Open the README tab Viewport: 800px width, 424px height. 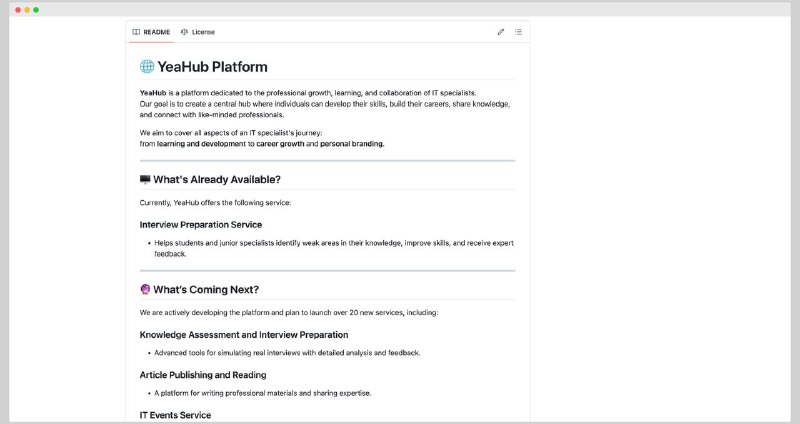pos(151,32)
